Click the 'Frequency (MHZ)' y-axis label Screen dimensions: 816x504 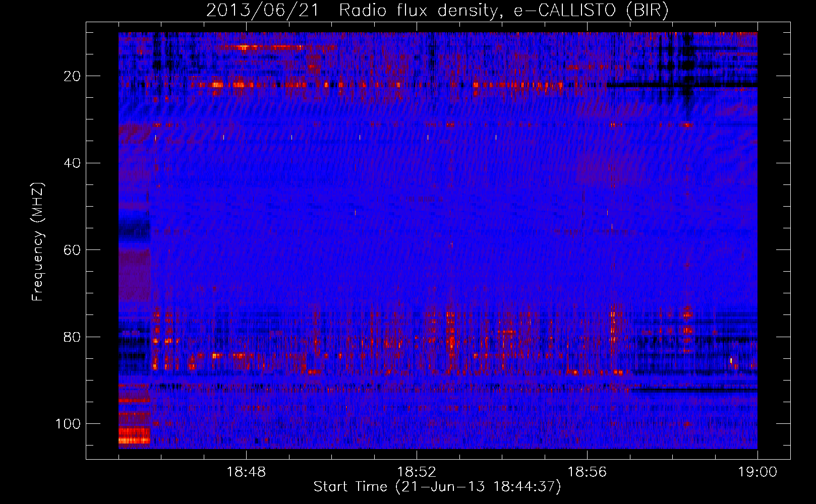click(38, 242)
